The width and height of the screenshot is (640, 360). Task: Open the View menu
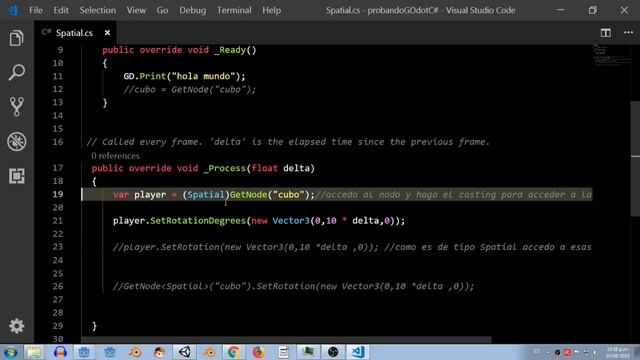point(136,10)
